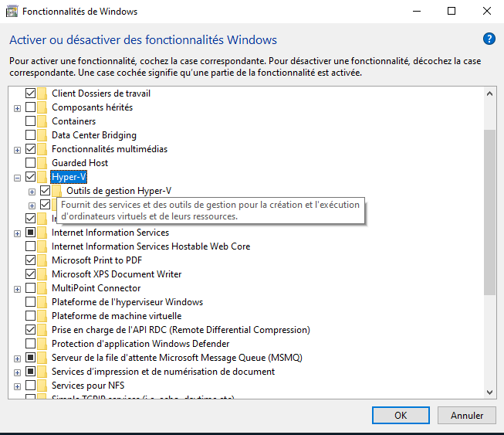Open the blue help question mark icon

(x=489, y=39)
